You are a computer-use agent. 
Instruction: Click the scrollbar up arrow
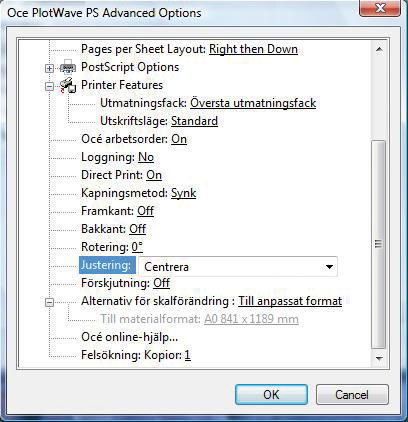379,49
